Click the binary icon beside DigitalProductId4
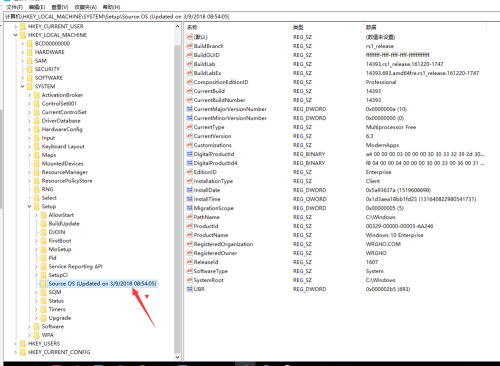Viewport: 500px width, 366px height. coord(190,163)
